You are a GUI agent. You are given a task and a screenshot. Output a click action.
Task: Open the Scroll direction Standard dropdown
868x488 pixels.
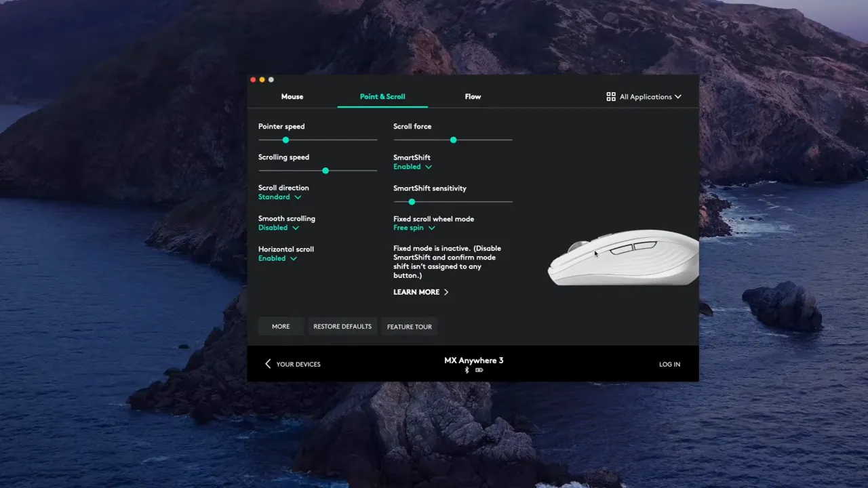click(279, 197)
